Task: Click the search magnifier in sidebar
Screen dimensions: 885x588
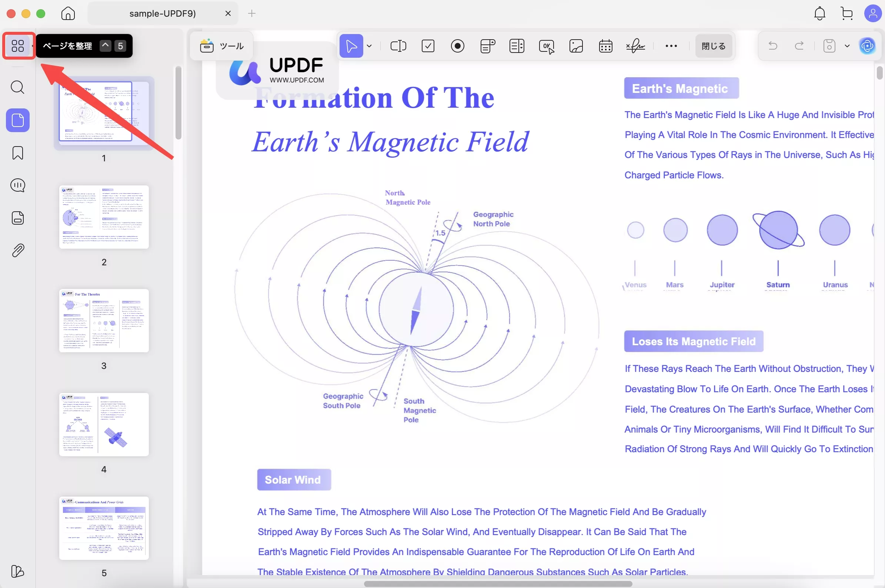Action: [18, 87]
